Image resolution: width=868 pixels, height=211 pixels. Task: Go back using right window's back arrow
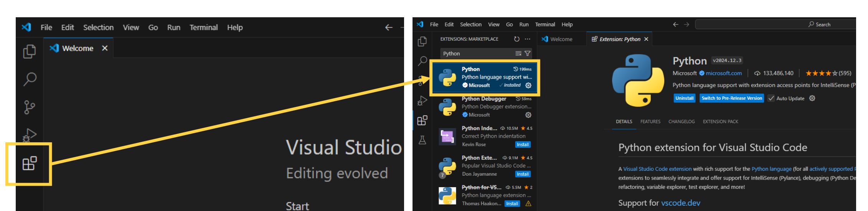point(675,24)
